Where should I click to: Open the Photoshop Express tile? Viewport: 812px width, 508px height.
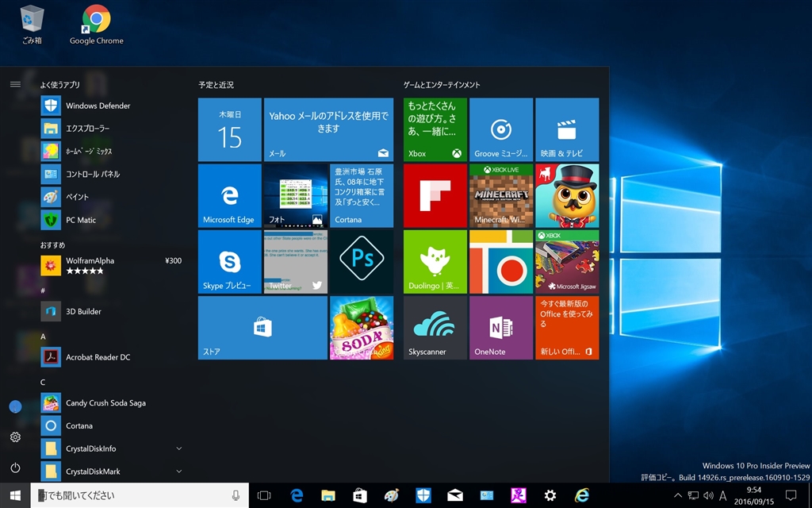[x=361, y=262]
